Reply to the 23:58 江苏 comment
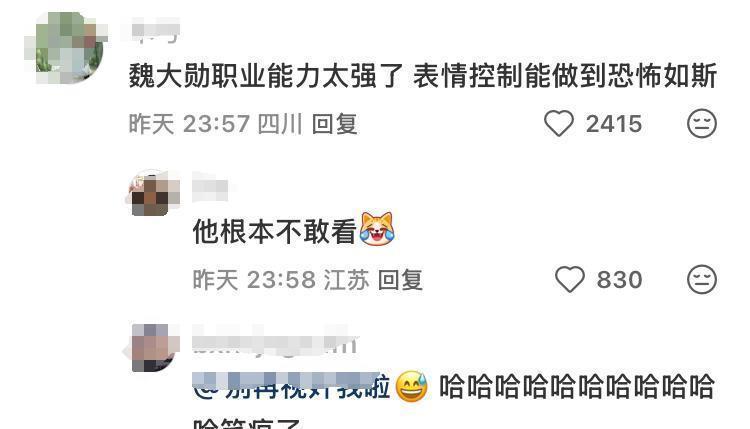Screen dimensions: 750x429 [x=400, y=279]
